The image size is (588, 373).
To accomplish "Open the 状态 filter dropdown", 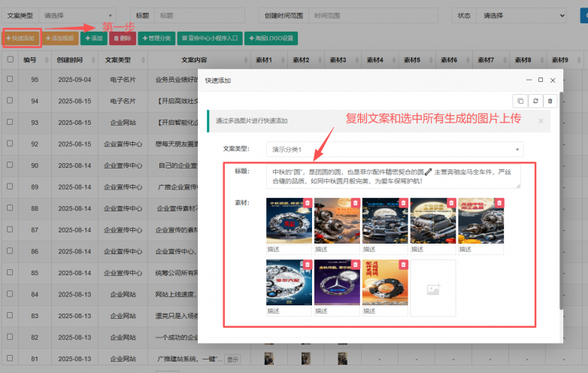I will pyautogui.click(x=521, y=16).
